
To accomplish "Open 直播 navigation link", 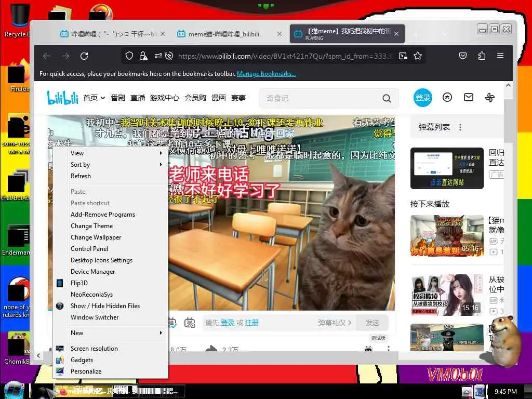I will tap(138, 98).
